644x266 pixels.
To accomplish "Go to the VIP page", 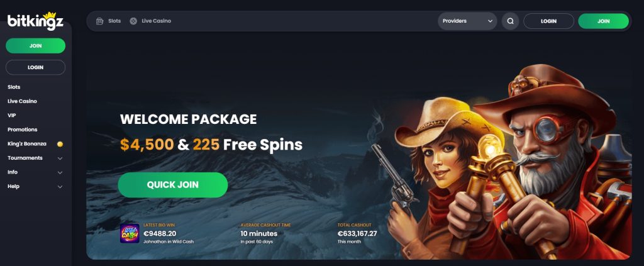I will pos(11,115).
